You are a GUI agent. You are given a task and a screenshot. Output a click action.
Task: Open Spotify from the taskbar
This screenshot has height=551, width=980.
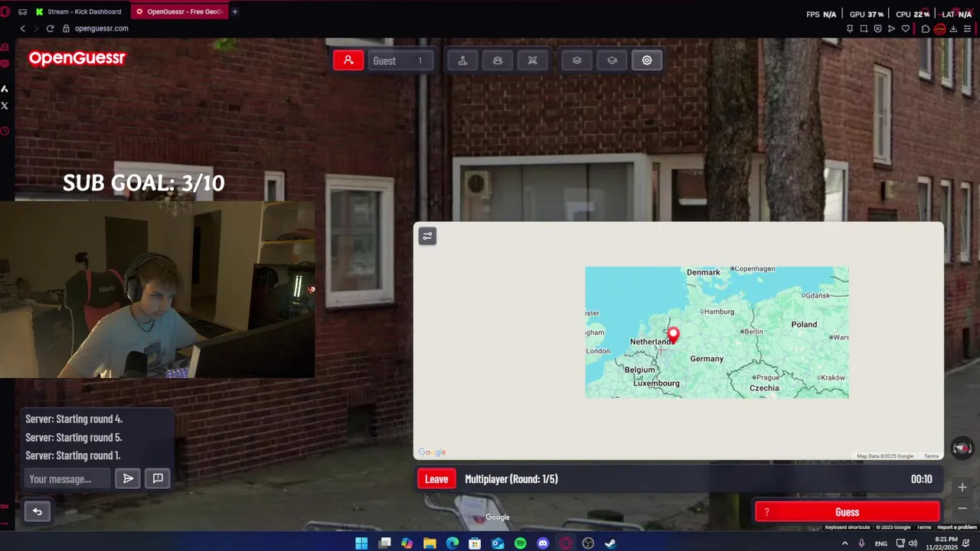(x=521, y=543)
